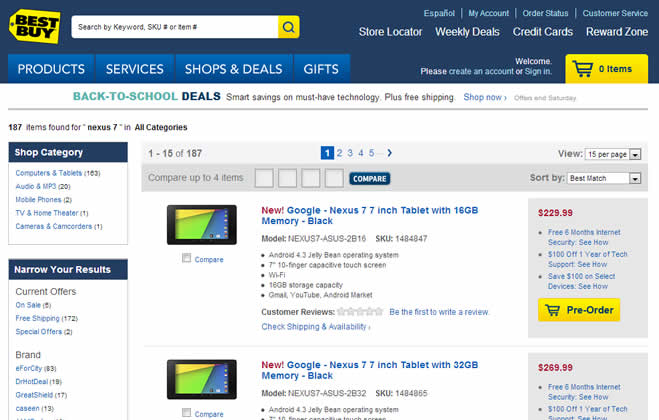The height and width of the screenshot is (420, 659).
Task: Open My Account link
Action: coord(488,13)
